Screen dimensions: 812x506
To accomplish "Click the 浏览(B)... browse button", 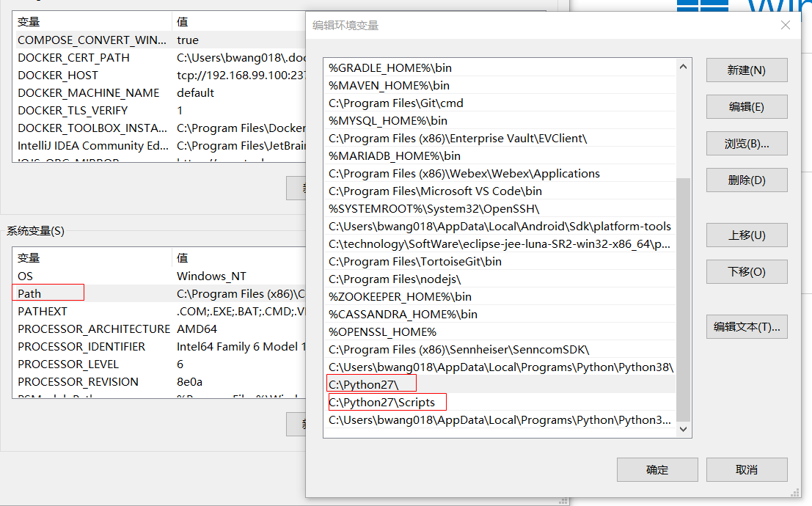I will click(747, 143).
